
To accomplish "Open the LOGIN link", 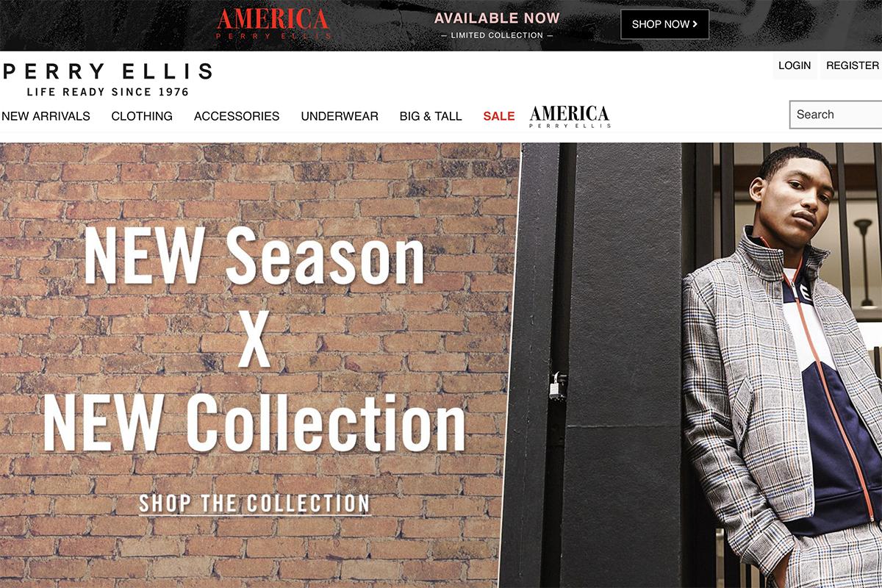I will pos(795,65).
